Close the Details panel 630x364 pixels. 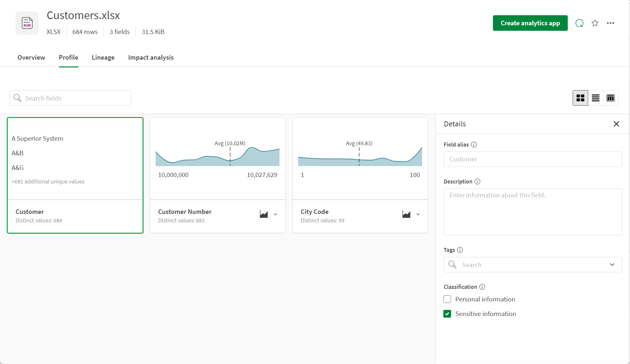[617, 124]
